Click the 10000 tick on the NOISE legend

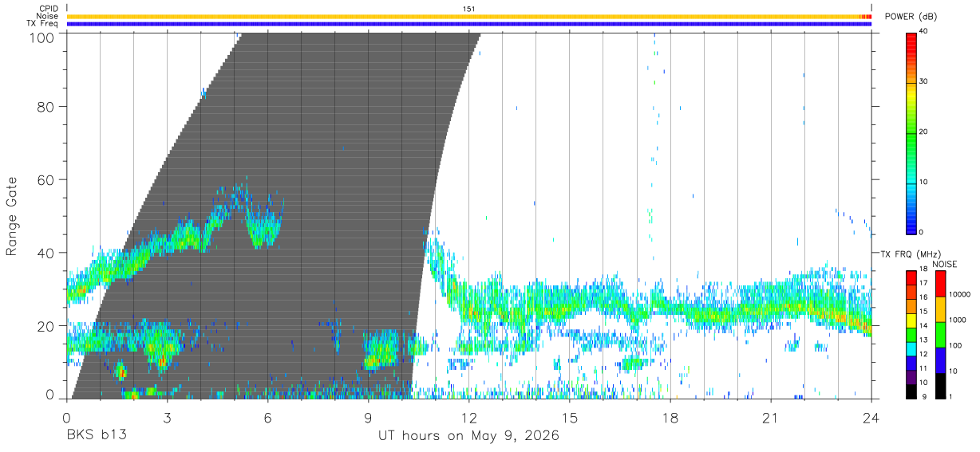(x=959, y=295)
